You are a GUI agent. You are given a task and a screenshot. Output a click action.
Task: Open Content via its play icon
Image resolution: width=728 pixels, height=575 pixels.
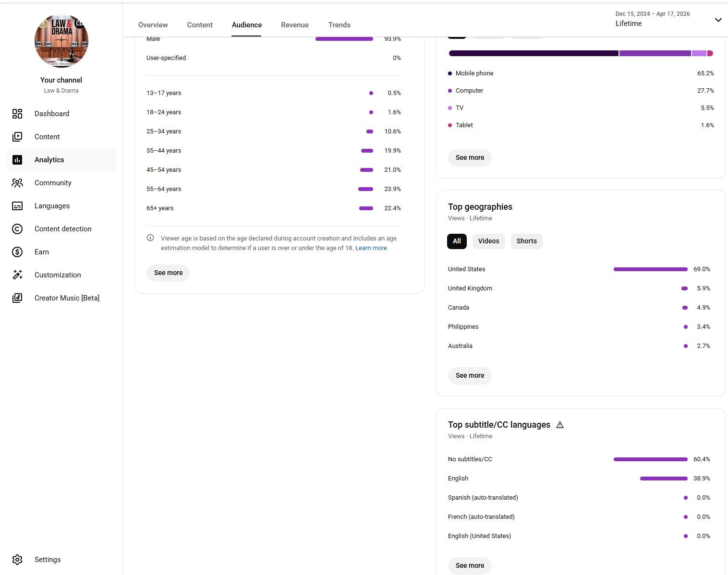pyautogui.click(x=17, y=137)
